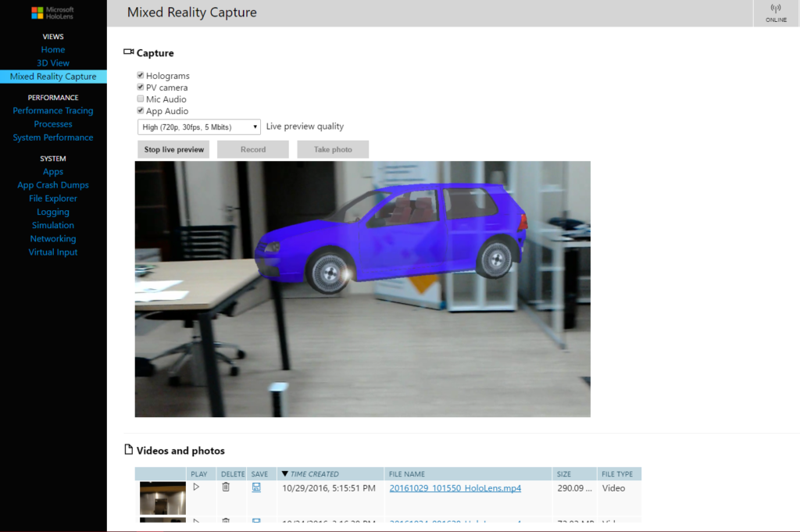800x532 pixels.
Task: Click the live preview video of blue car
Action: pyautogui.click(x=362, y=289)
